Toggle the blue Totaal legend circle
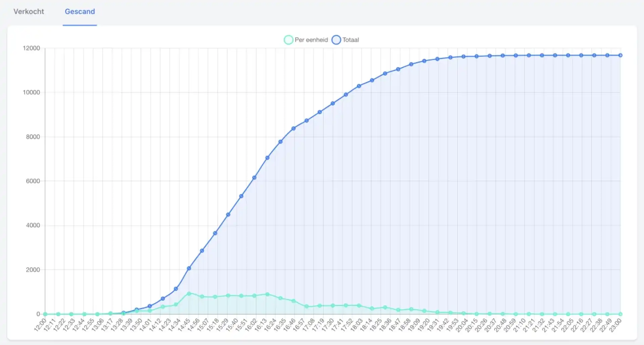The width and height of the screenshot is (644, 345). [336, 40]
